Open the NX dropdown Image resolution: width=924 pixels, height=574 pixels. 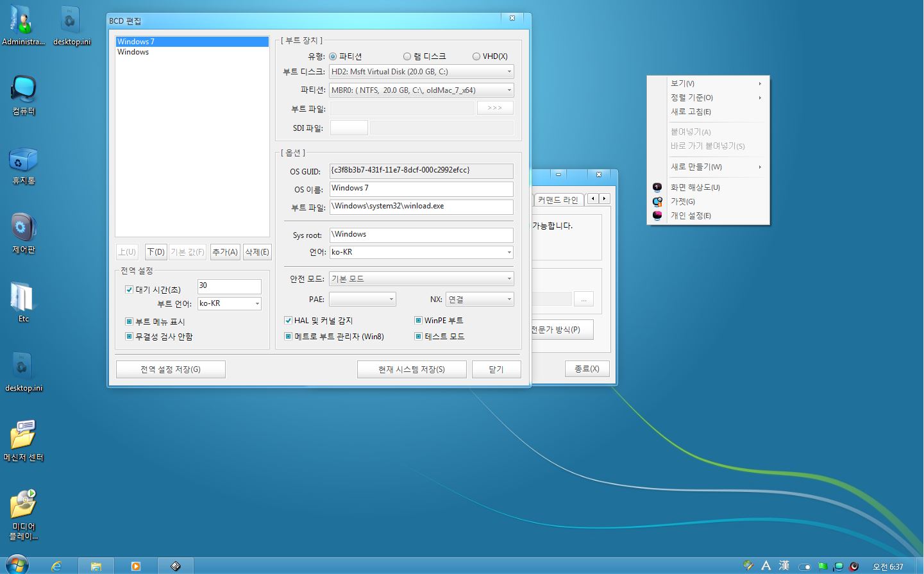coord(480,299)
